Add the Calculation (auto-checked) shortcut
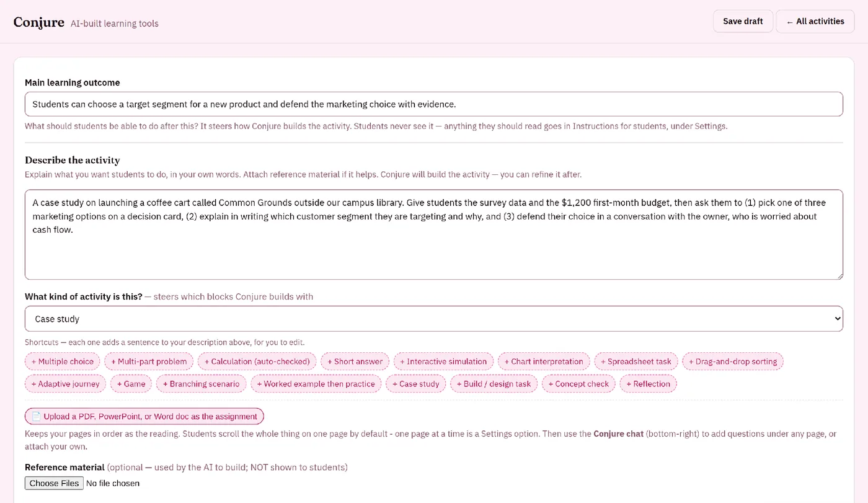This screenshot has height=503, width=868. pyautogui.click(x=257, y=362)
